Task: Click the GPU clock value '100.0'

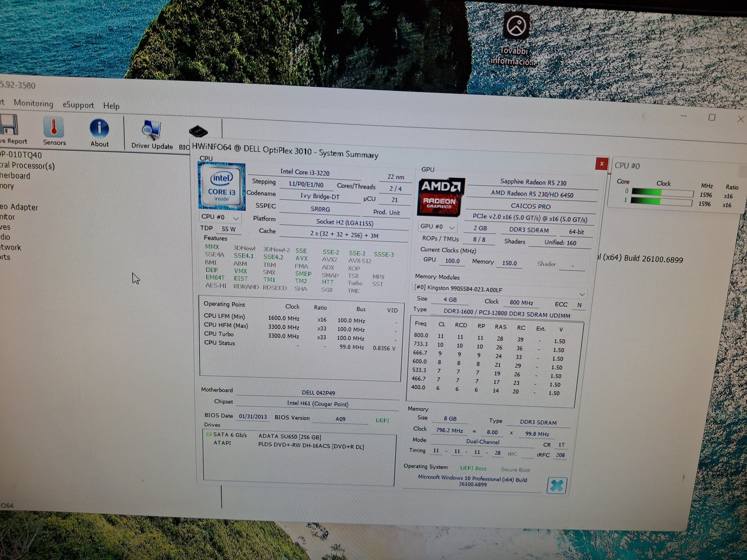Action: click(x=452, y=261)
